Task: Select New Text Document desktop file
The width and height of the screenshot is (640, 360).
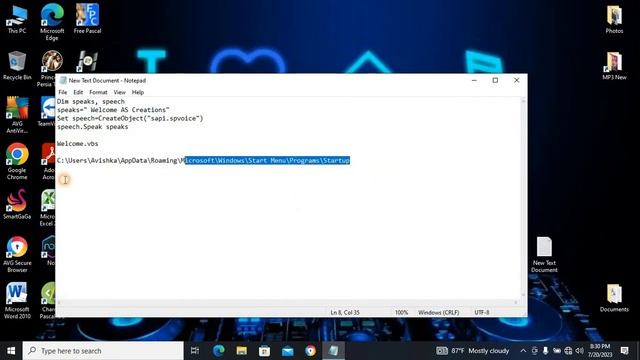Action: pos(544,255)
